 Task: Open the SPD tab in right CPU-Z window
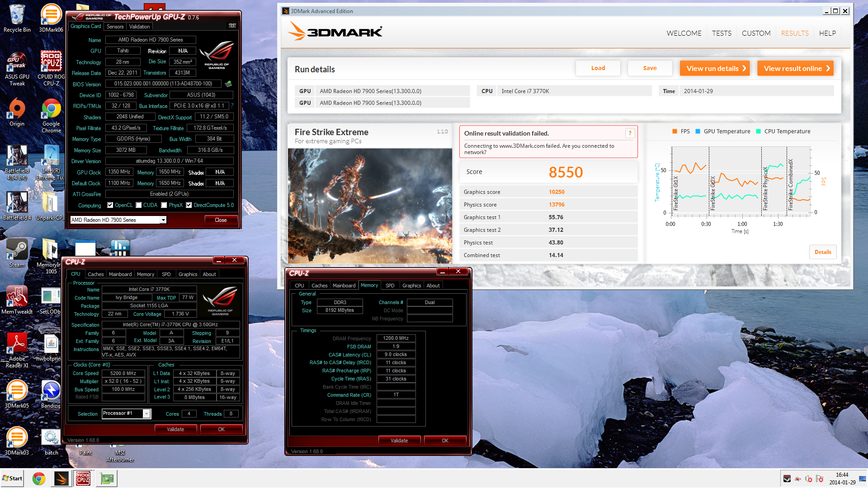point(390,286)
